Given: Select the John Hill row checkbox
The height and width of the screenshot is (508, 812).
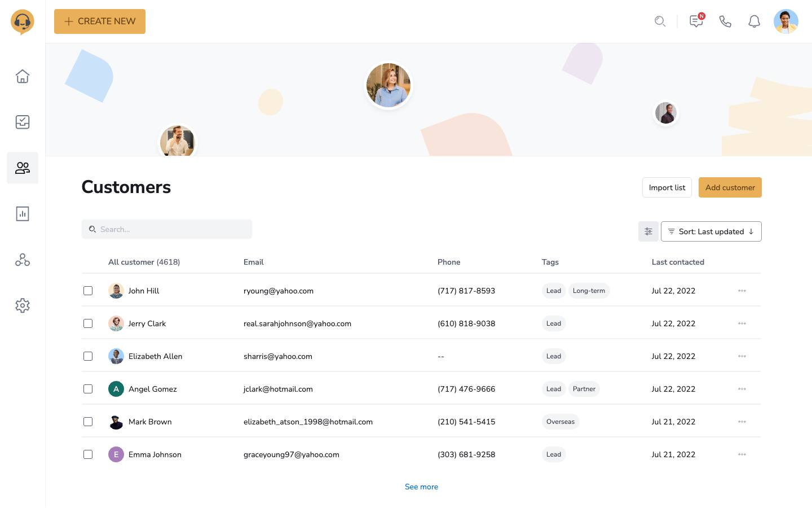Looking at the screenshot, I should (88, 291).
